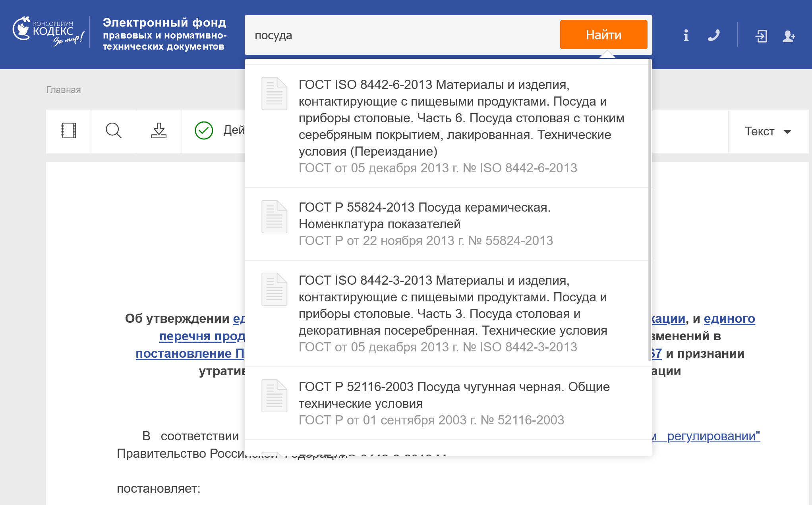Open the регулировании" link in body text
This screenshot has height=505, width=812.
(x=713, y=436)
